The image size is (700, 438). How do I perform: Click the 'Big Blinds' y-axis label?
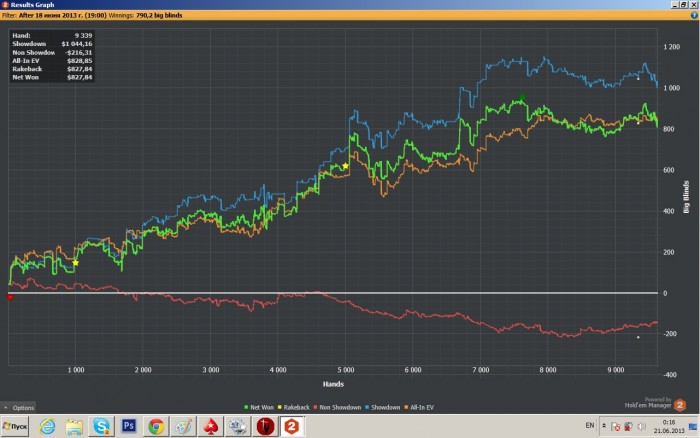coord(686,197)
